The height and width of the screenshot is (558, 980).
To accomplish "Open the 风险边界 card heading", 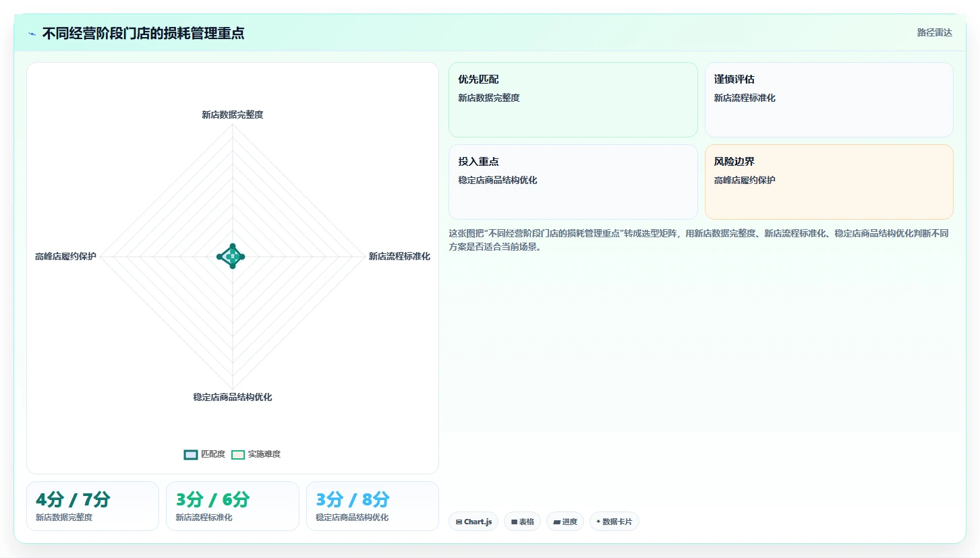I will coord(734,162).
